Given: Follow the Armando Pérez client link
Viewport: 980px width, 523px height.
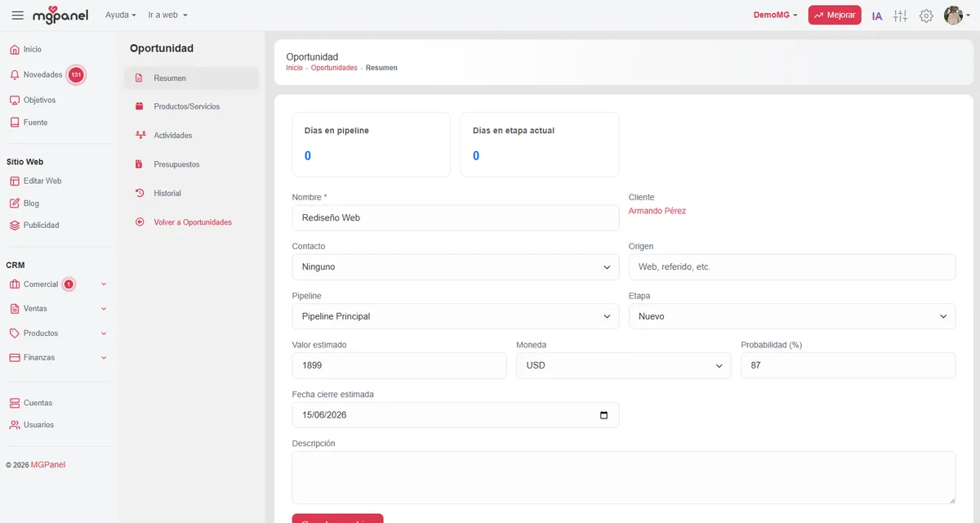Looking at the screenshot, I should [657, 211].
